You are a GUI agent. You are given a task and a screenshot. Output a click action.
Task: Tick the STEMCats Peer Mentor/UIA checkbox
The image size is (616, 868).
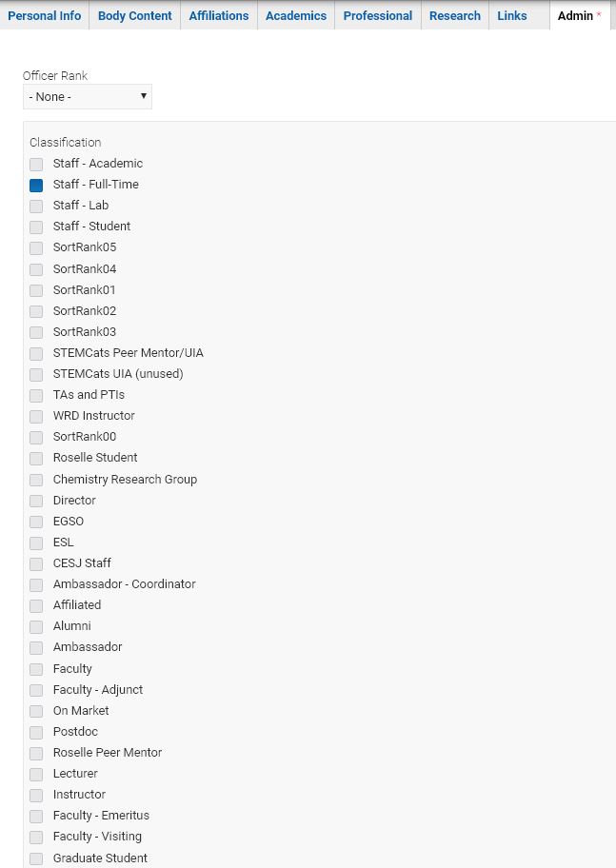click(36, 353)
